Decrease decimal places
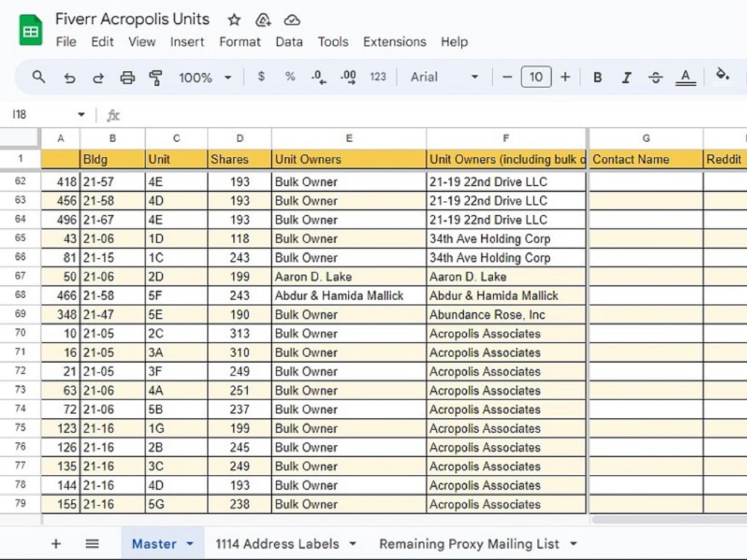This screenshot has height=560, width=747. point(319,77)
